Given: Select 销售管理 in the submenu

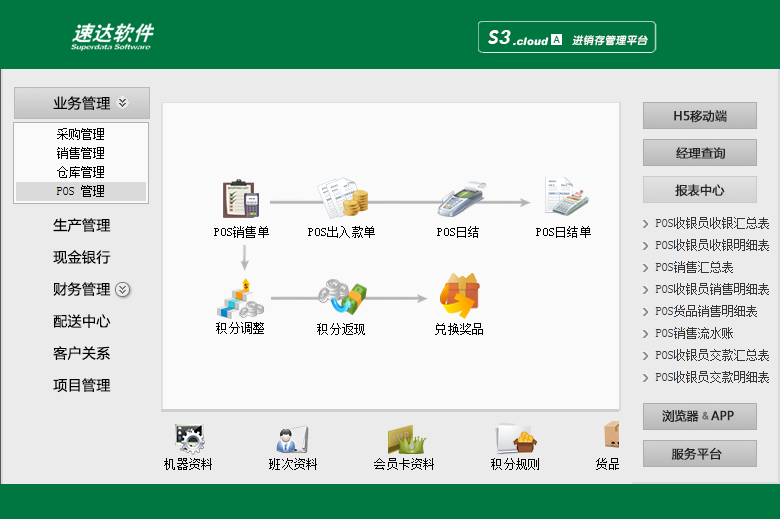Looking at the screenshot, I should point(81,153).
